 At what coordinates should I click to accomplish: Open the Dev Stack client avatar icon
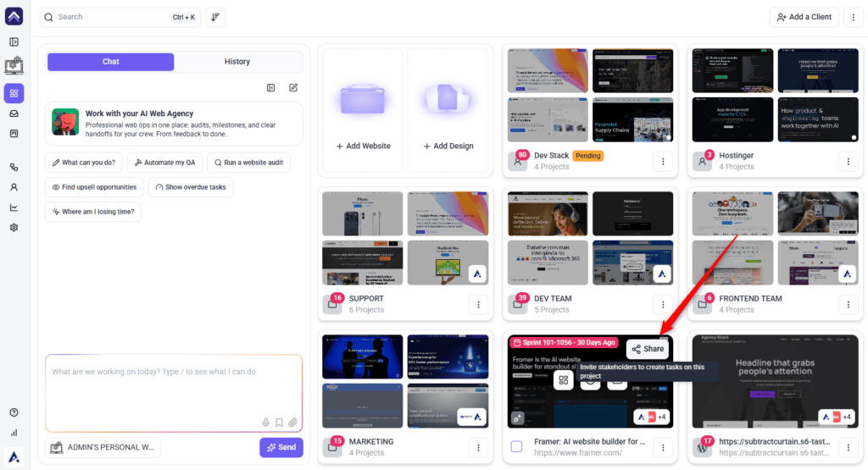click(x=518, y=162)
